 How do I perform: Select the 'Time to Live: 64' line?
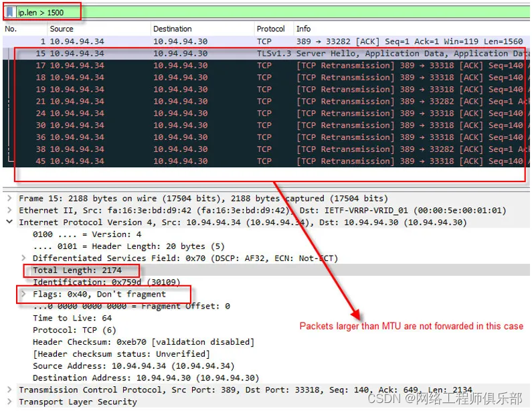coord(72,318)
